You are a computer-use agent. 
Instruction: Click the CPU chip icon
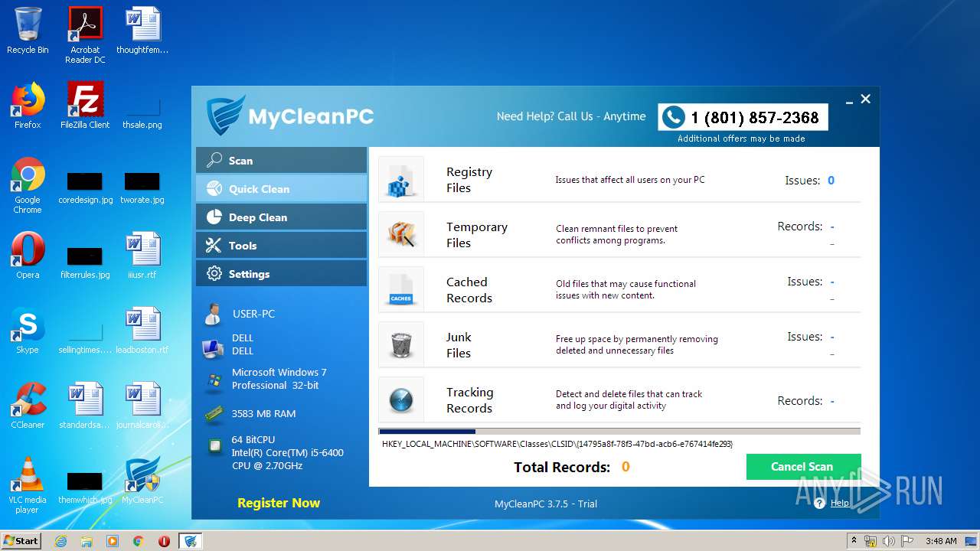click(215, 445)
